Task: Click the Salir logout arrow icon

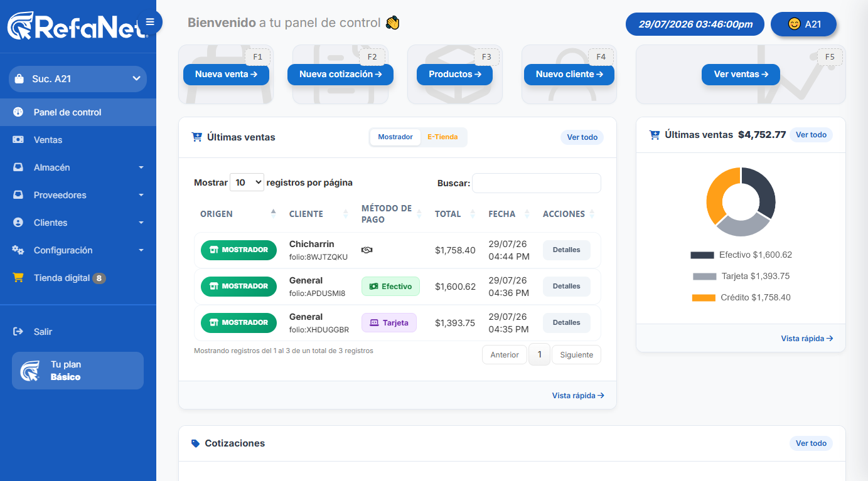Action: click(x=18, y=332)
